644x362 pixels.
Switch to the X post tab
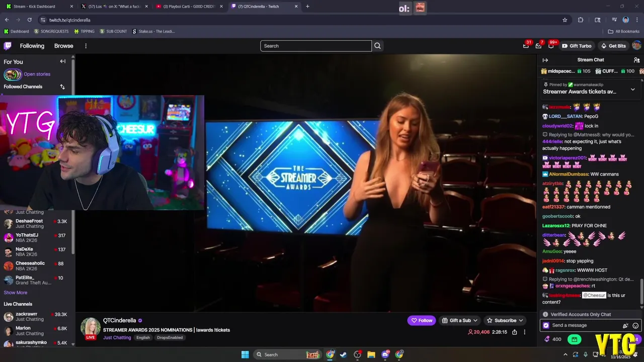(x=114, y=7)
